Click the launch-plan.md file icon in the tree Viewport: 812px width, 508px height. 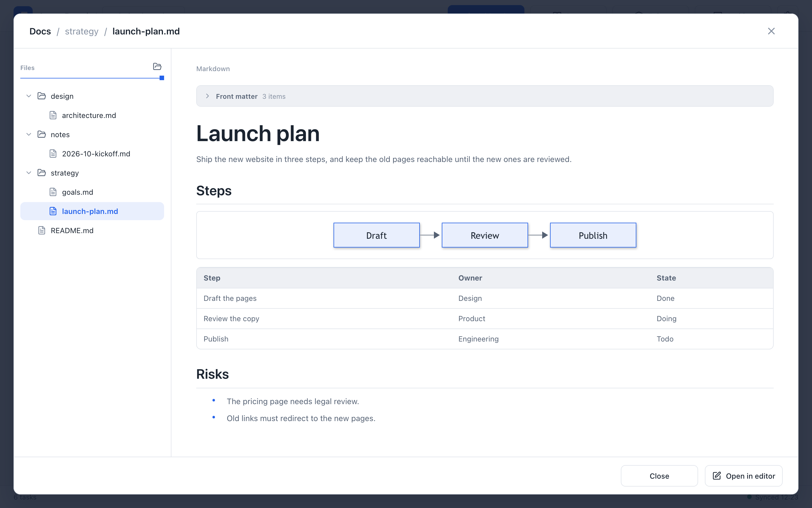[53, 211]
